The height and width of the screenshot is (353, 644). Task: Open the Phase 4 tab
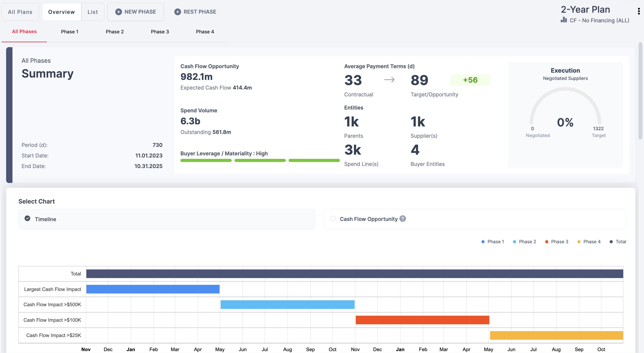tap(205, 32)
